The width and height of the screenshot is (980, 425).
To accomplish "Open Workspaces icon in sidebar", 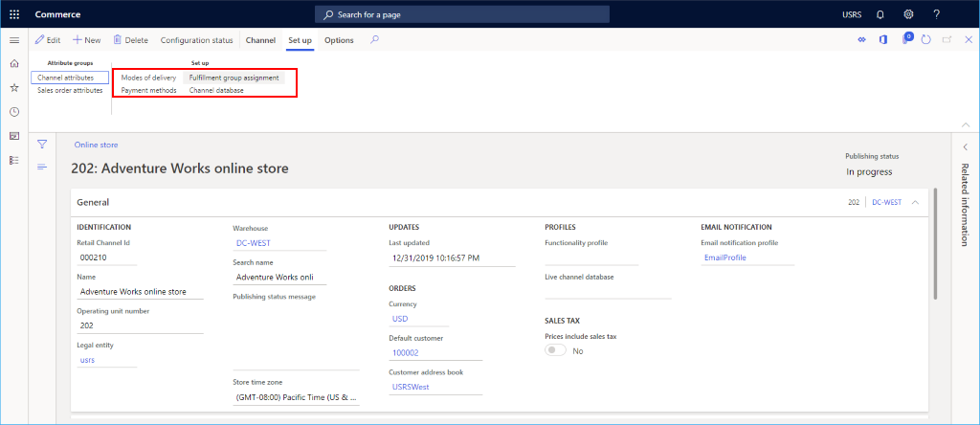I will click(14, 136).
